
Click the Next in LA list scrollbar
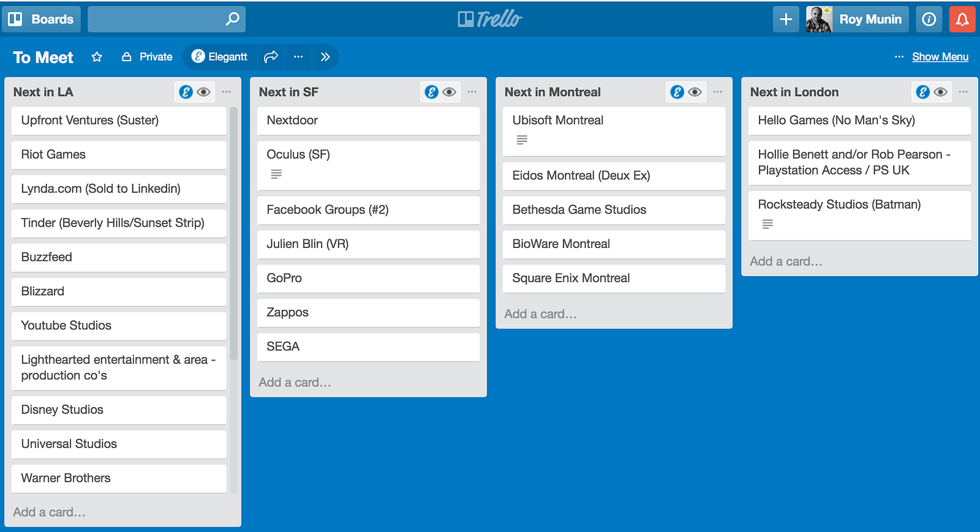click(233, 233)
